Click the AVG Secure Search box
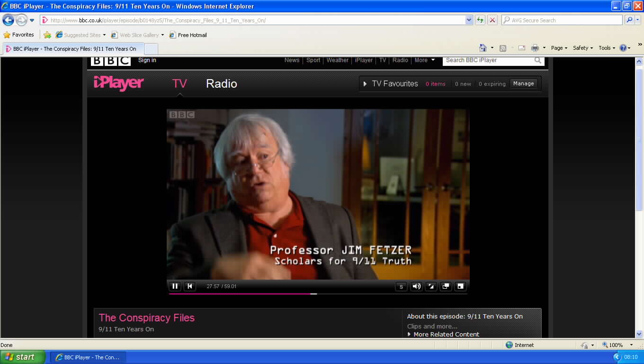 pyautogui.click(x=562, y=20)
